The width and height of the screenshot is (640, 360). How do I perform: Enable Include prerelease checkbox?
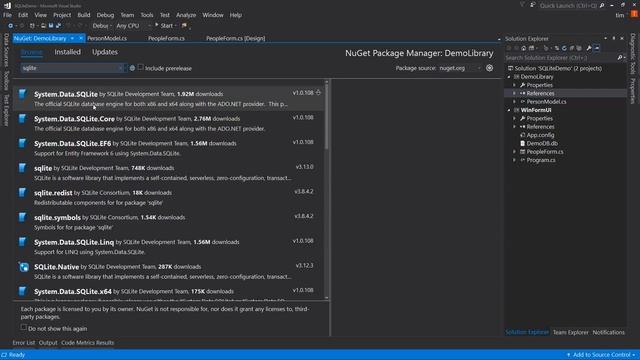coord(140,67)
